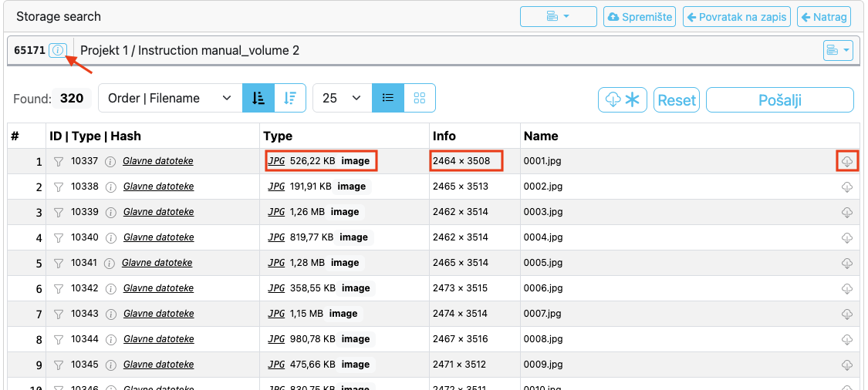Click the filter icon for ID 10341
This screenshot has width=868, height=390.
click(x=59, y=264)
